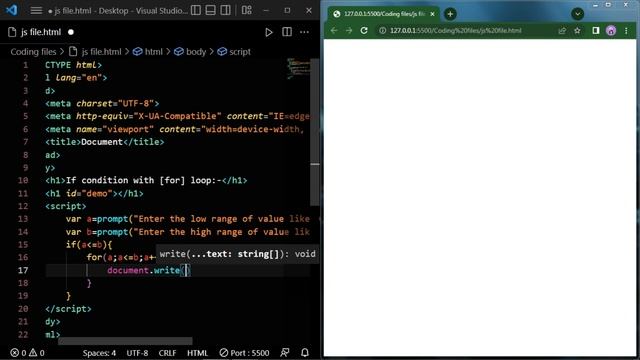Close the 127.0.0.1:5500 browser tab
This screenshot has height=360, width=640.
432,14
